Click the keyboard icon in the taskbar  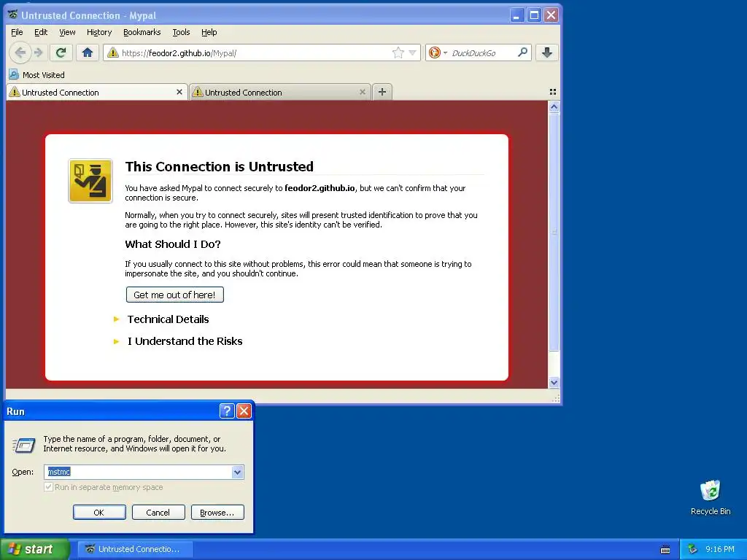point(665,550)
